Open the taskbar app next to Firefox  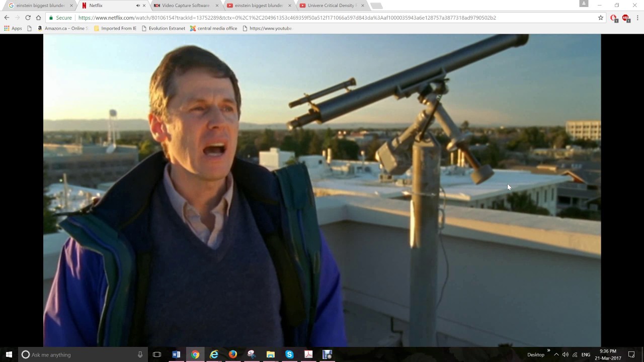coord(252,354)
